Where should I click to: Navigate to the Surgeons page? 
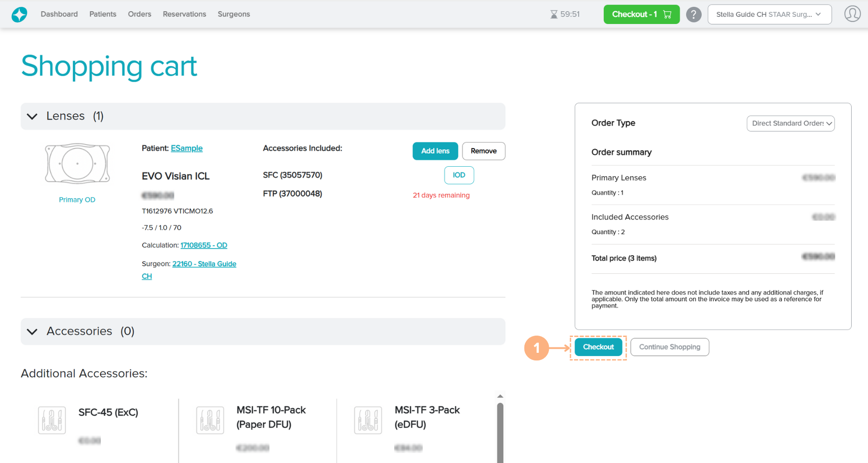(x=234, y=14)
